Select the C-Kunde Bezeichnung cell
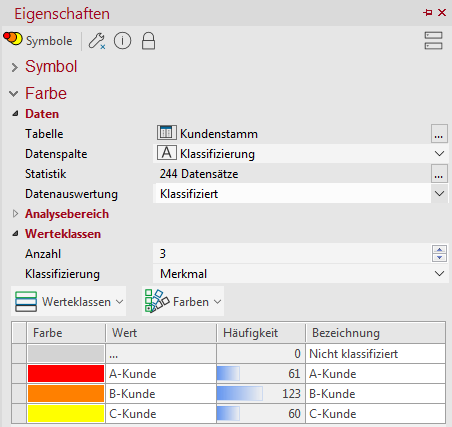This screenshot has height=427, width=452. pos(376,414)
